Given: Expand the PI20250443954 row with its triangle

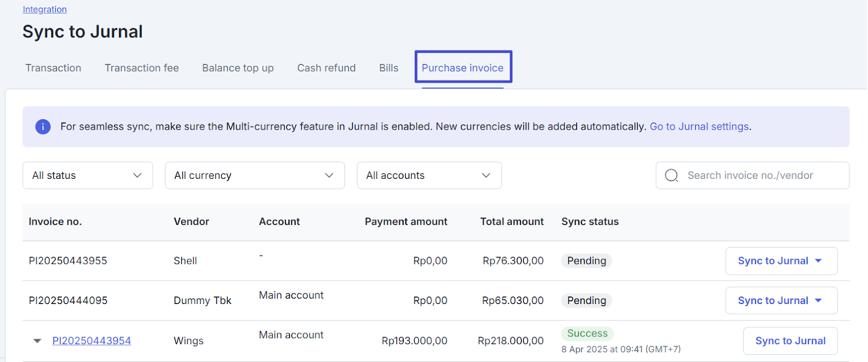Looking at the screenshot, I should [37, 341].
